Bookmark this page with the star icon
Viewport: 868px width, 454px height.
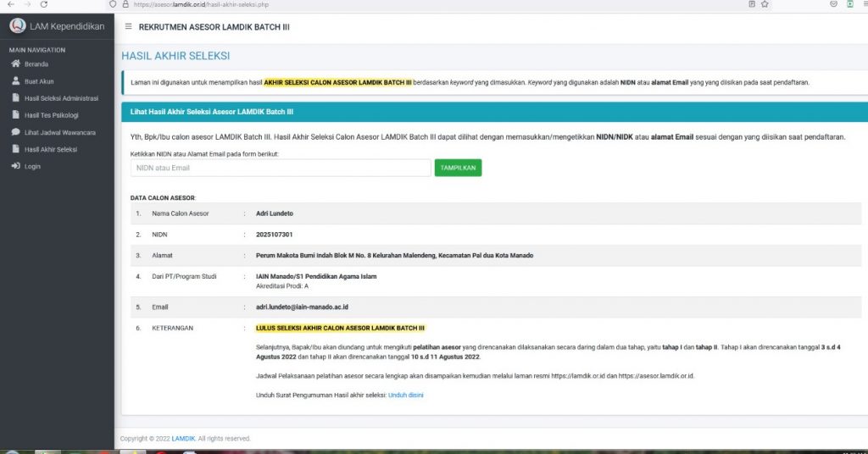tap(765, 4)
